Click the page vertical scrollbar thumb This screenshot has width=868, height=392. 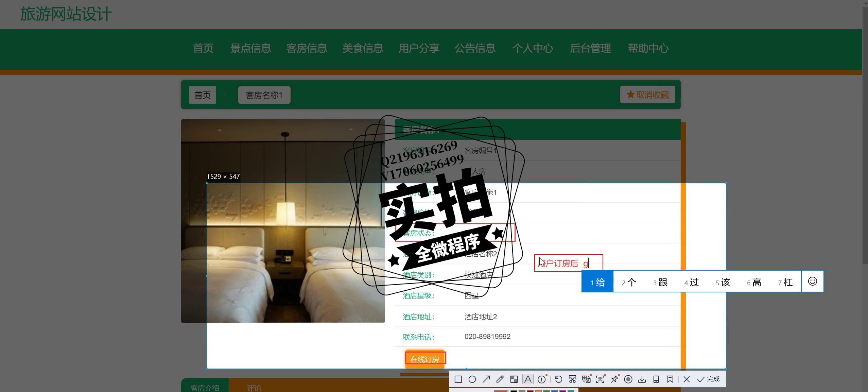click(865, 136)
